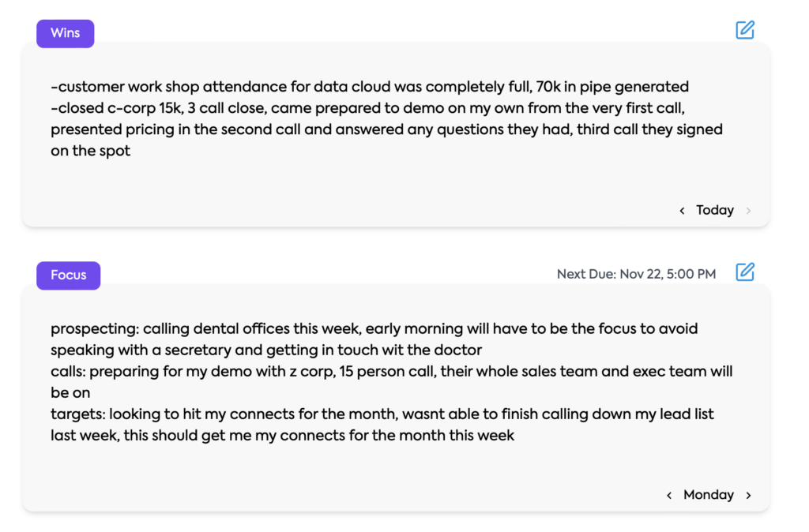This screenshot has height=532, width=809.
Task: Click the closed c-corp 15k line
Action: (367, 108)
